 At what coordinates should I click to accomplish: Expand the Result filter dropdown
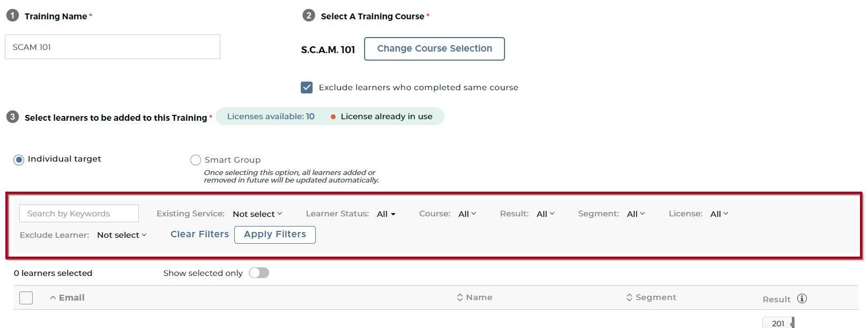(545, 214)
